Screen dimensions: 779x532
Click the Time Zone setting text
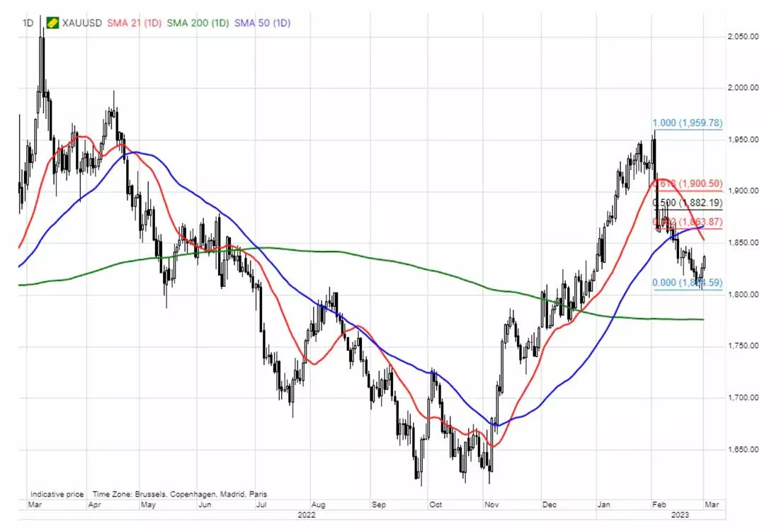click(180, 494)
